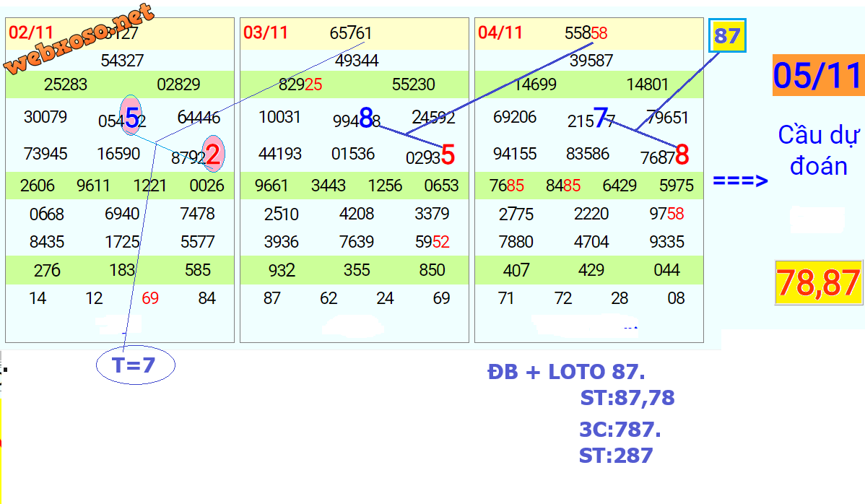
Task: Click the orange 05/11 date box
Action: pyautogui.click(x=817, y=75)
